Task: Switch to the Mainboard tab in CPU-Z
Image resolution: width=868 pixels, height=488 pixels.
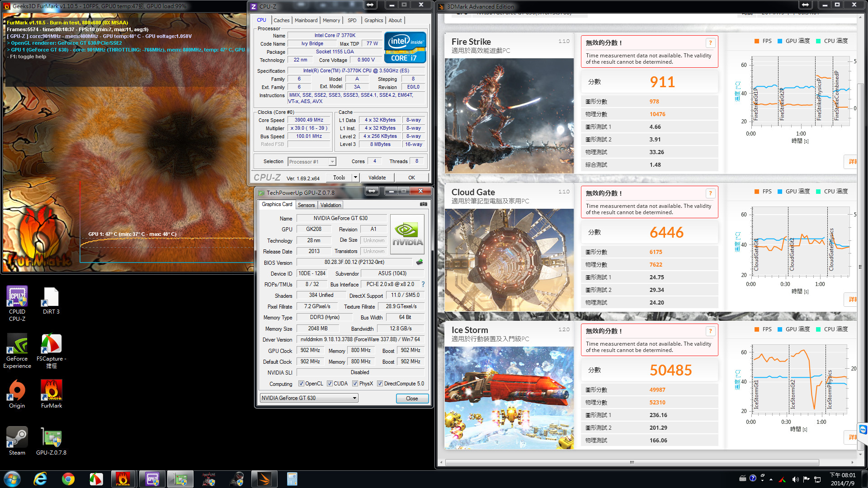Action: click(306, 20)
